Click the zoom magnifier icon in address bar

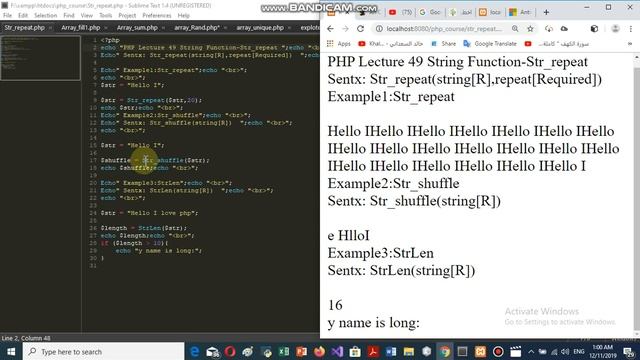[x=515, y=29]
